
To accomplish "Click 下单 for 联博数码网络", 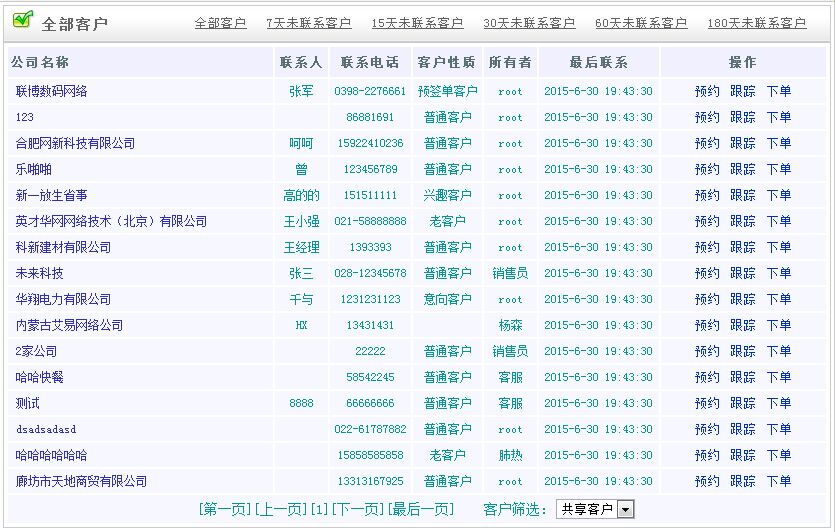I will 779,91.
